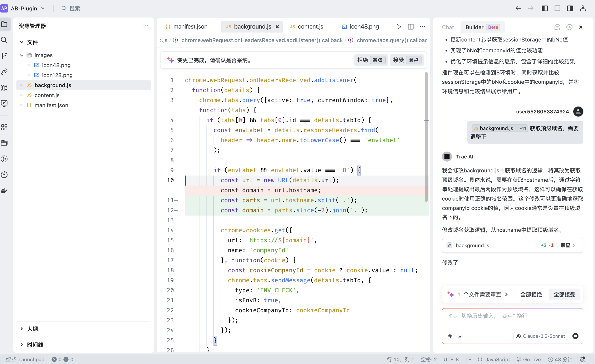The width and height of the screenshot is (595, 364).
Task: Click Go Live in status bar
Action: click(x=528, y=359)
